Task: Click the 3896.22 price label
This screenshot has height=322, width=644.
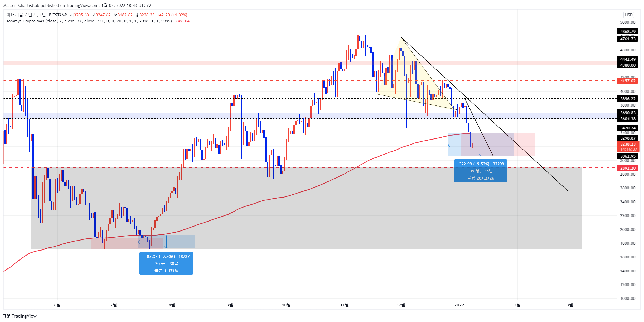Action: (x=627, y=99)
